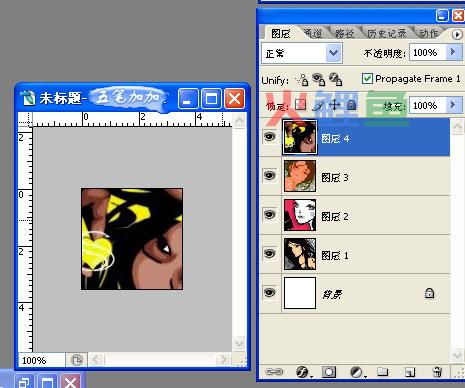Click the 图层 2 layer name

[335, 217]
